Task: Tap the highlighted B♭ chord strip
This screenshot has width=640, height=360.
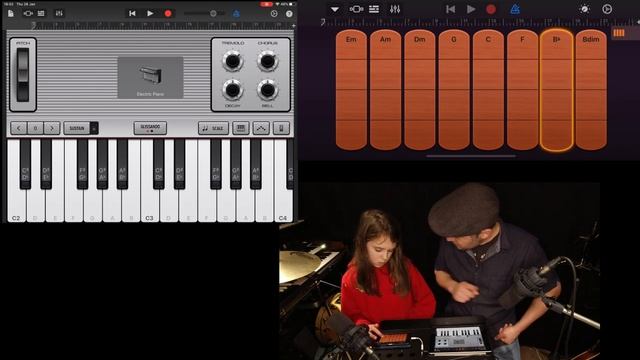Action: click(557, 90)
